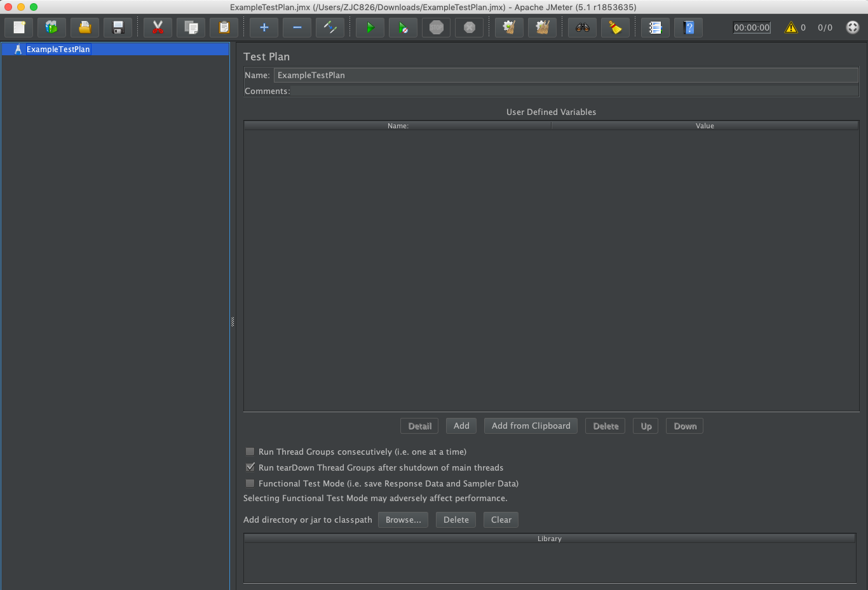Click the Up button

coord(646,426)
